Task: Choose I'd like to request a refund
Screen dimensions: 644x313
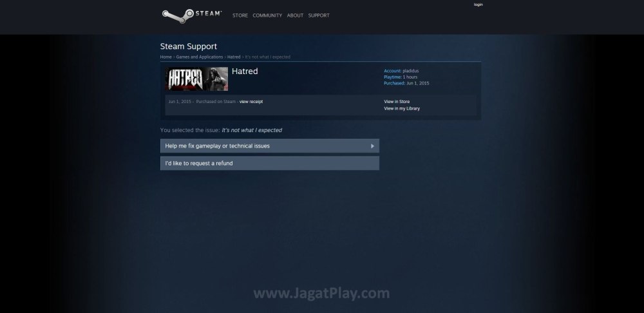Action: 269,163
